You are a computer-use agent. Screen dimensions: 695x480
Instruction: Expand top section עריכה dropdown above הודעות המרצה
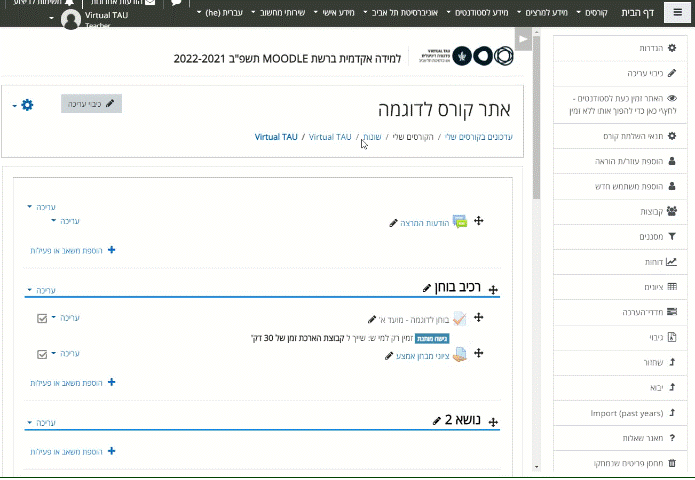[42, 207]
